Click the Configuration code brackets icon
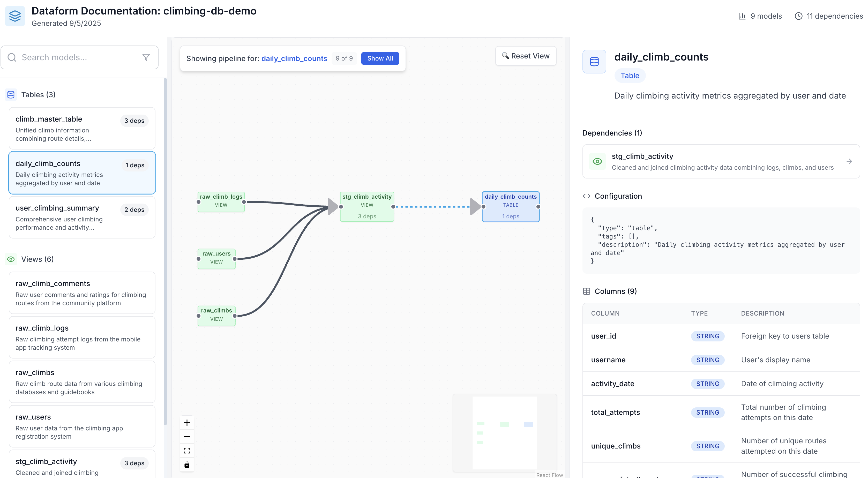Image resolution: width=868 pixels, height=478 pixels. pos(586,196)
